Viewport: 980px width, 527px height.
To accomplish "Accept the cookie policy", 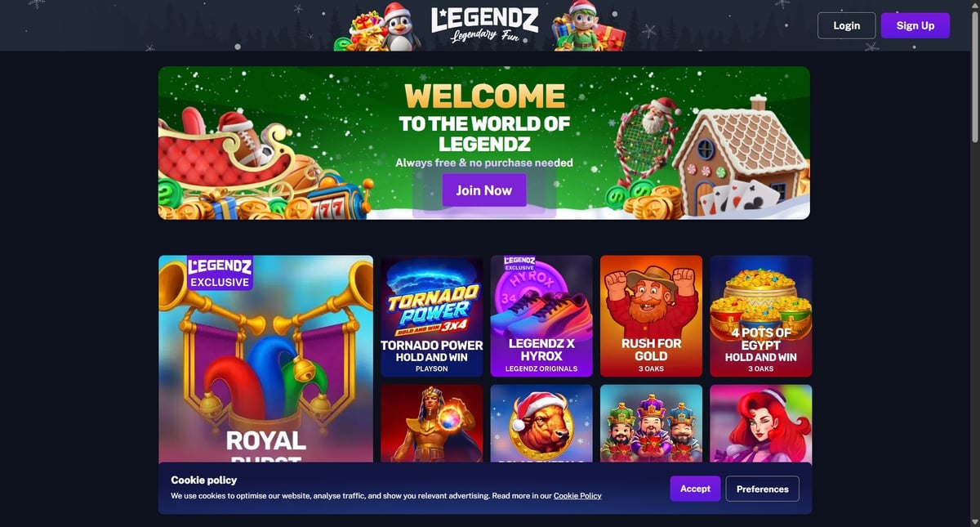I will tap(695, 489).
